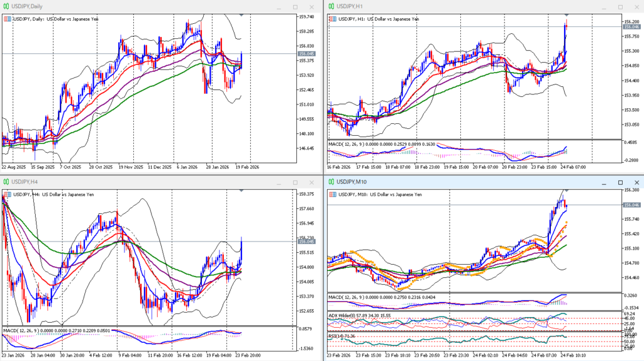Toggle one-click trading panel on Daily chart
The width and height of the screenshot is (644, 361).
tap(7, 19)
